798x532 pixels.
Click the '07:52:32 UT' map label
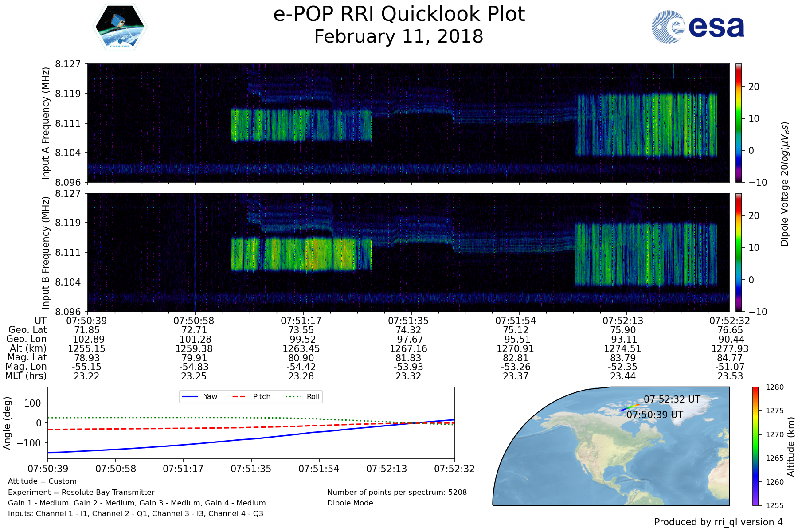point(672,399)
